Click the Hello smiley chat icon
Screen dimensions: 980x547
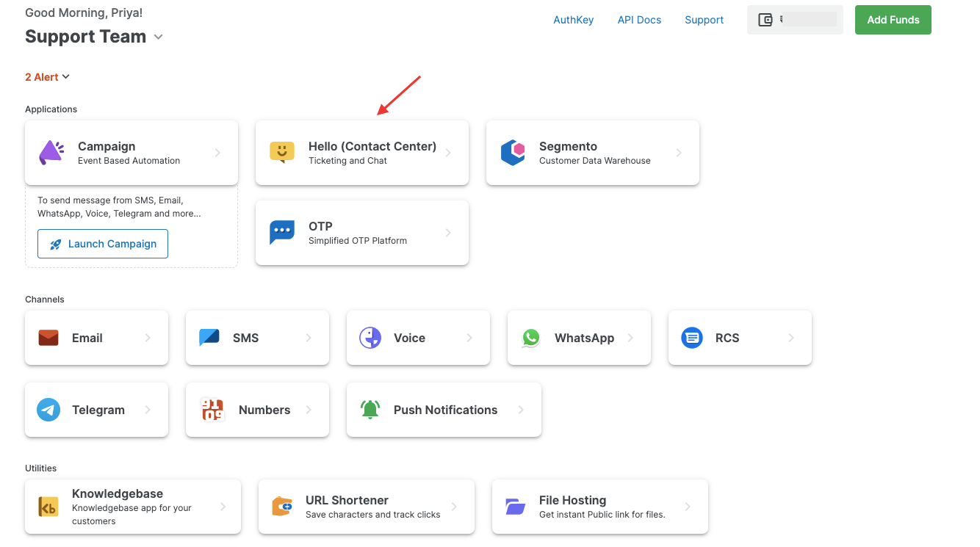(x=282, y=153)
